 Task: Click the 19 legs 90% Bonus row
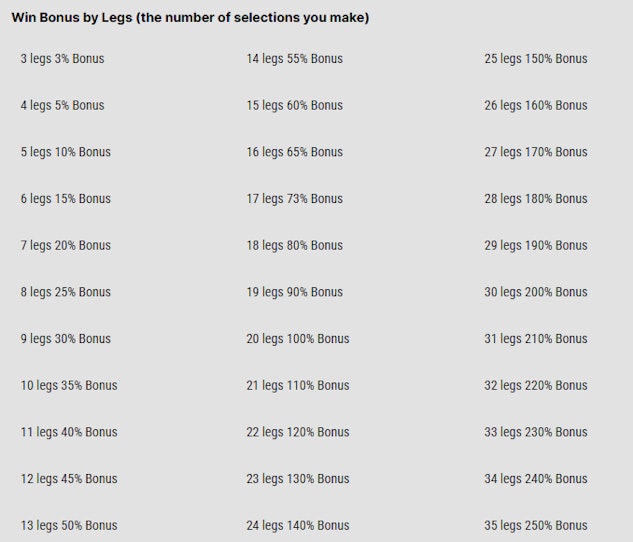tap(294, 292)
